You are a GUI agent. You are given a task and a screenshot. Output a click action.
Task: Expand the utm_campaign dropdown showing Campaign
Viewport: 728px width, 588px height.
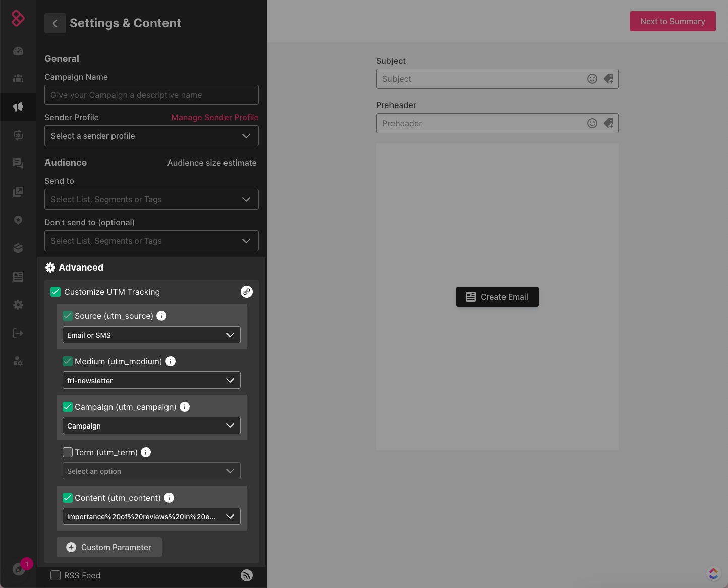tap(151, 425)
